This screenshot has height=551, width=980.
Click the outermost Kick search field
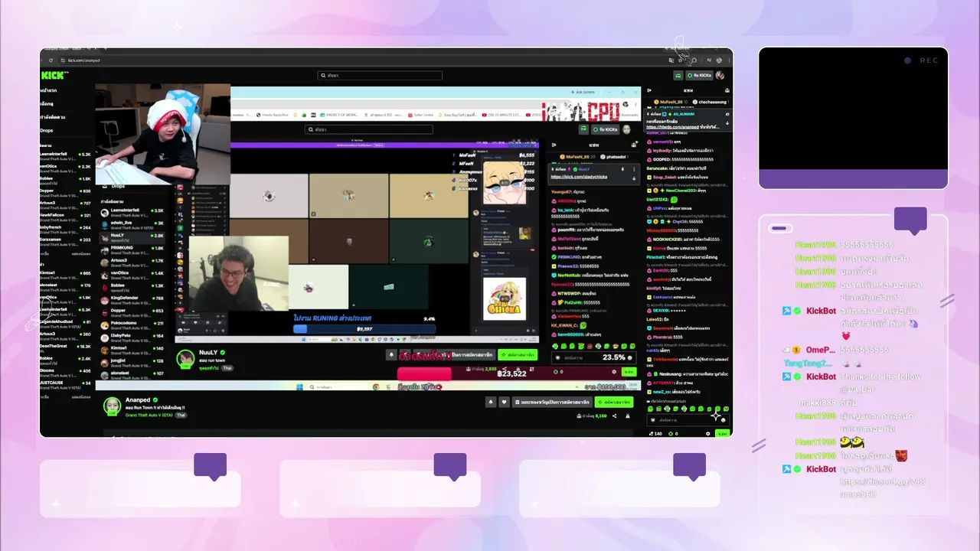[381, 76]
